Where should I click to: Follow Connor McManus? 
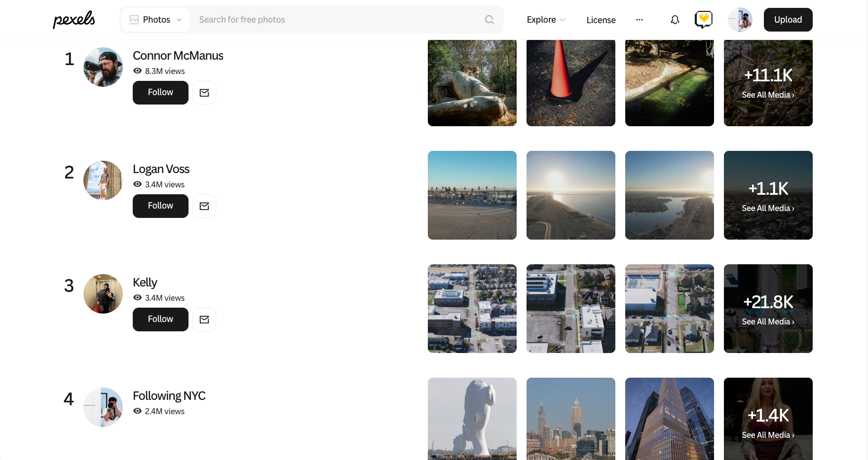[x=160, y=93]
